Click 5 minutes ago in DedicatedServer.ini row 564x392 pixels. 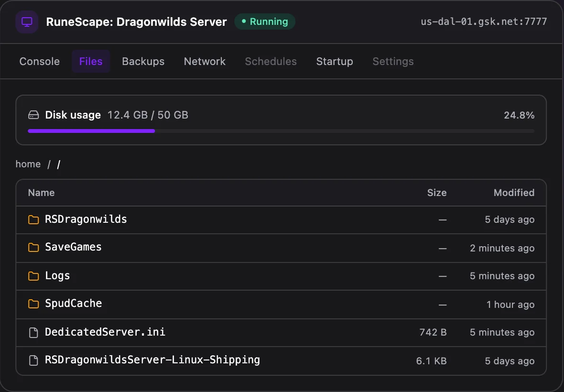click(502, 332)
